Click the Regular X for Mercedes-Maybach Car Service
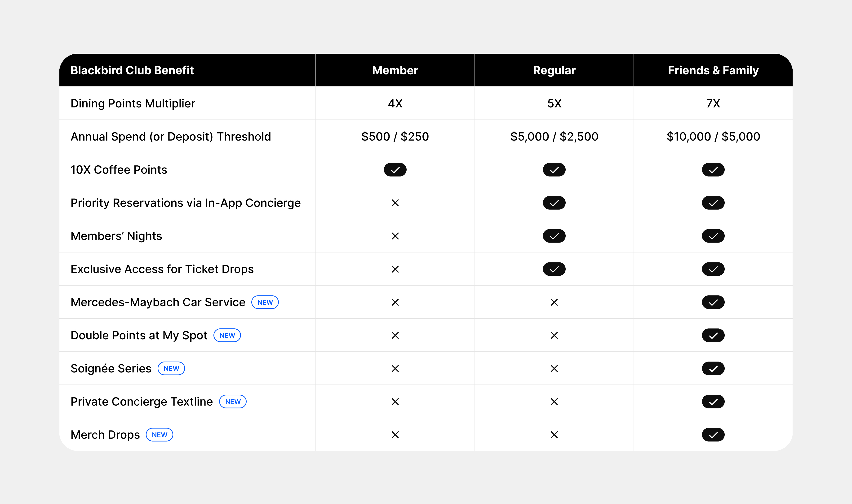Screen dimensions: 852x504 tap(554, 302)
